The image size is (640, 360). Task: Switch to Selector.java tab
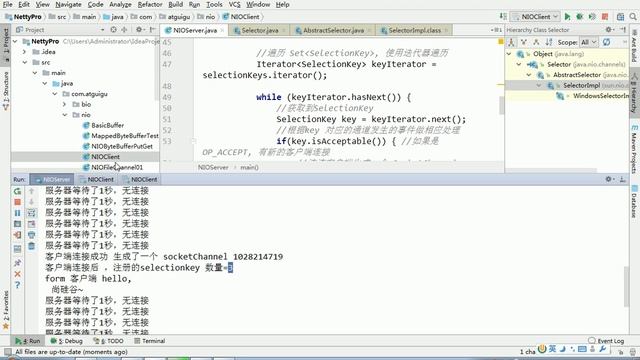point(260,30)
